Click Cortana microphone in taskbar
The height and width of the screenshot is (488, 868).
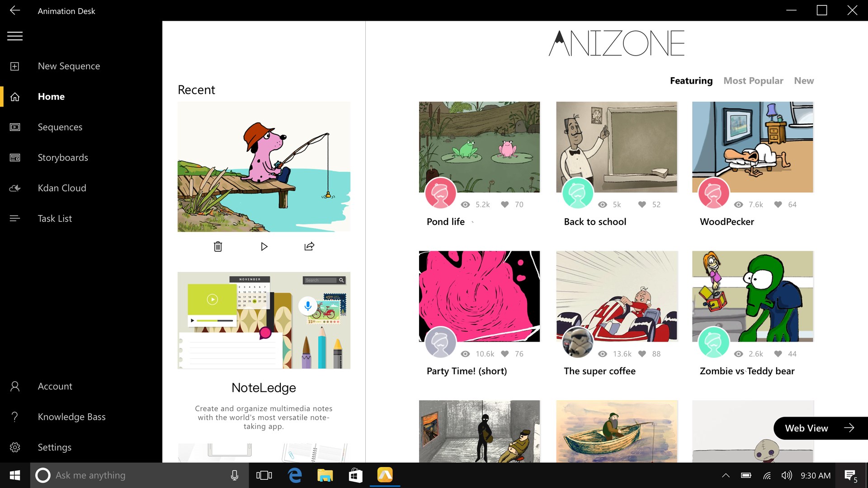pos(235,475)
